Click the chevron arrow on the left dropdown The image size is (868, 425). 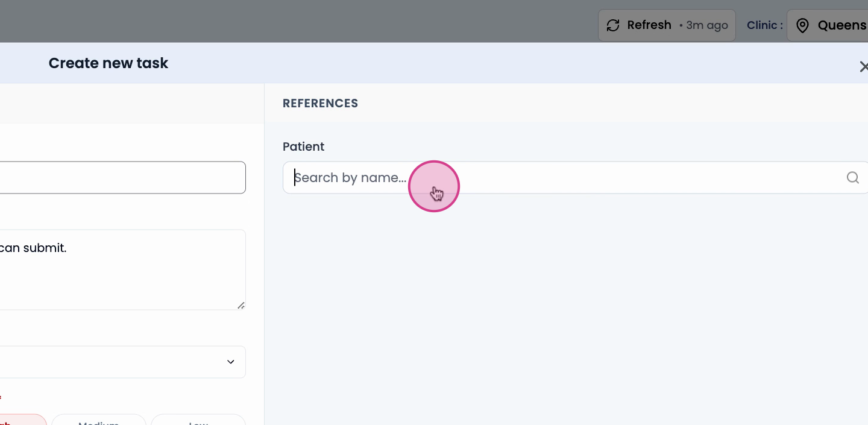230,362
